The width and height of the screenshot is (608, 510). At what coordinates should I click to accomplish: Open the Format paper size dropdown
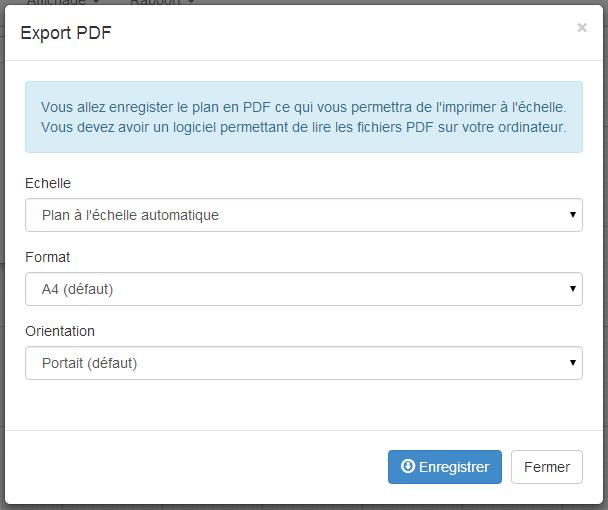click(303, 289)
